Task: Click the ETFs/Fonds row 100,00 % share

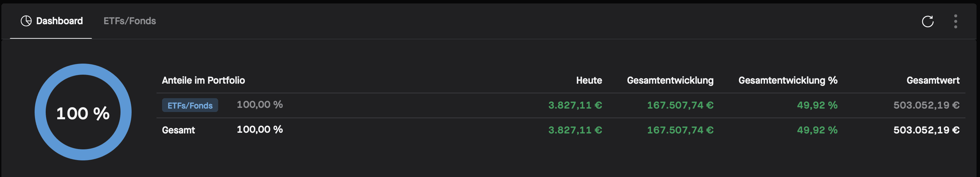Action: click(259, 104)
